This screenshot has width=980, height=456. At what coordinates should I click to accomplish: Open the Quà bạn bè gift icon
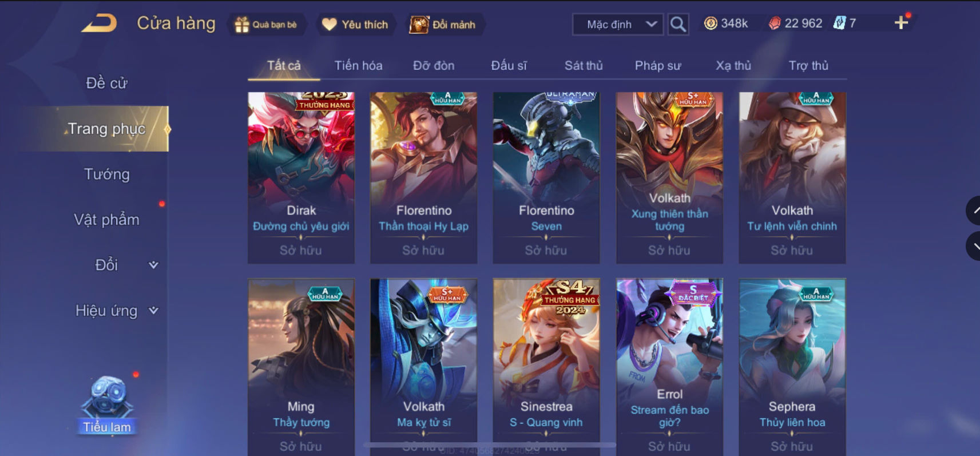click(x=241, y=25)
